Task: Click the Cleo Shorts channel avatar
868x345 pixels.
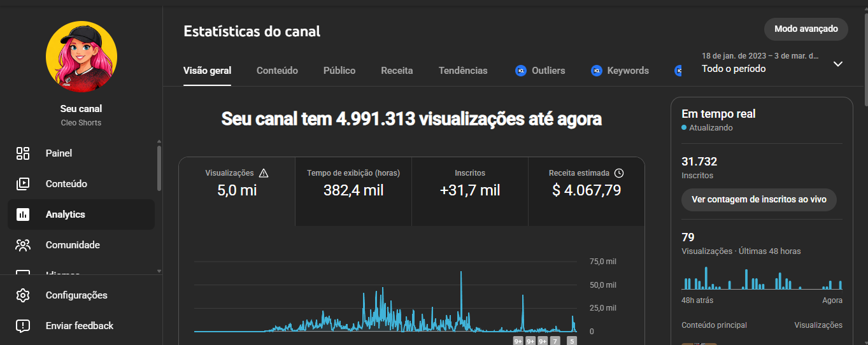Action: click(x=82, y=57)
